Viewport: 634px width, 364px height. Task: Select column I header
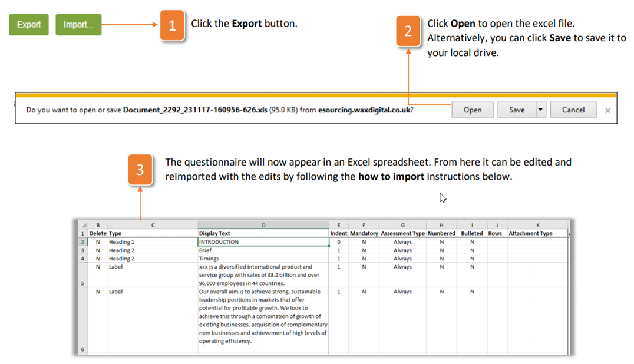472,225
